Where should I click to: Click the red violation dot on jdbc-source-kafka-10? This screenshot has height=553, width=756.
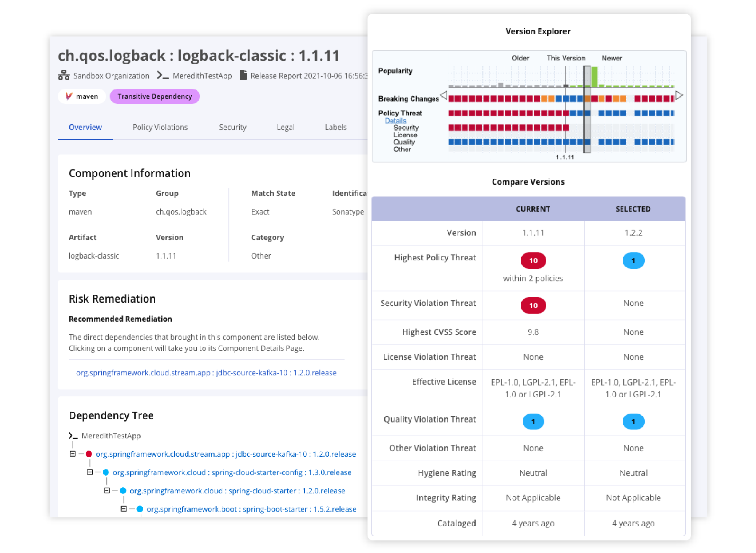89,454
